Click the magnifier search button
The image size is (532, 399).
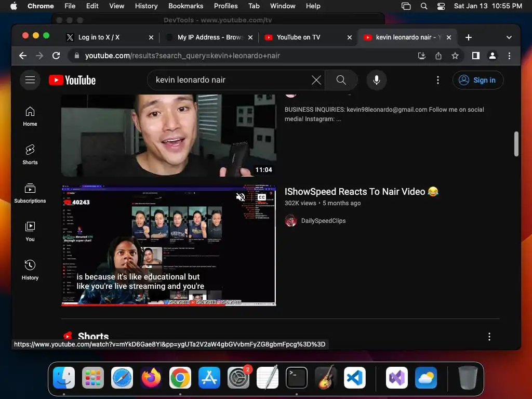[341, 80]
